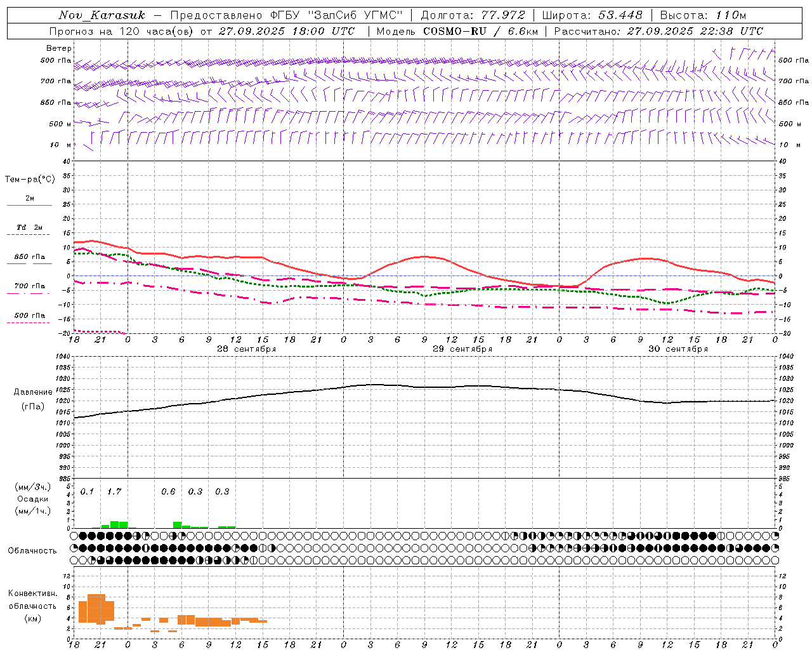Viewport: 812px width, 650px height.
Task: Click the 29 сентября date label
Action: coord(462,349)
